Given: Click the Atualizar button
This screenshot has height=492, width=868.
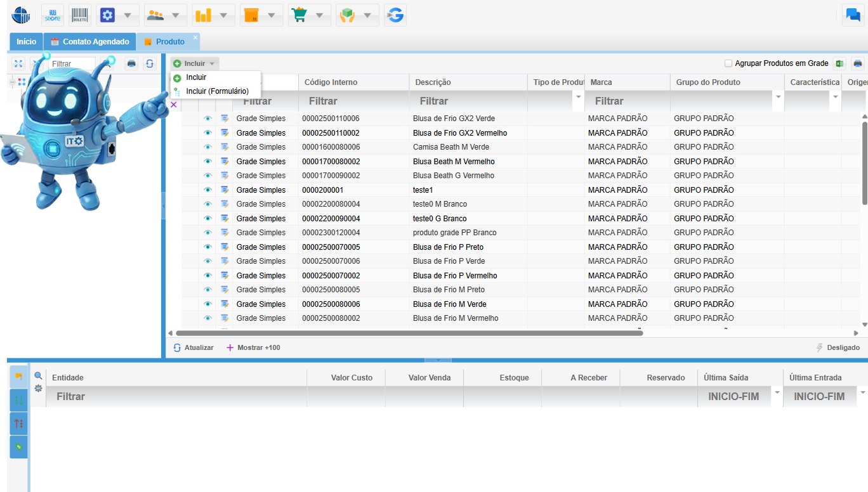Looking at the screenshot, I should 194,347.
